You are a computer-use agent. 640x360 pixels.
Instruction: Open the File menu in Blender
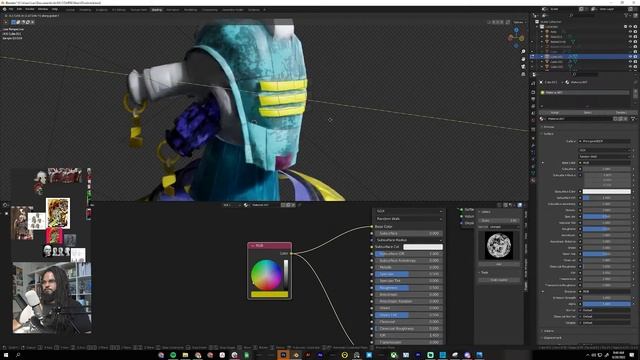click(11, 9)
